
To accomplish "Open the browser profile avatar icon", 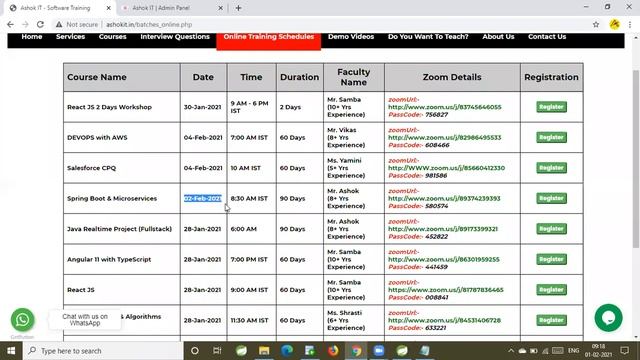I will (x=615, y=24).
